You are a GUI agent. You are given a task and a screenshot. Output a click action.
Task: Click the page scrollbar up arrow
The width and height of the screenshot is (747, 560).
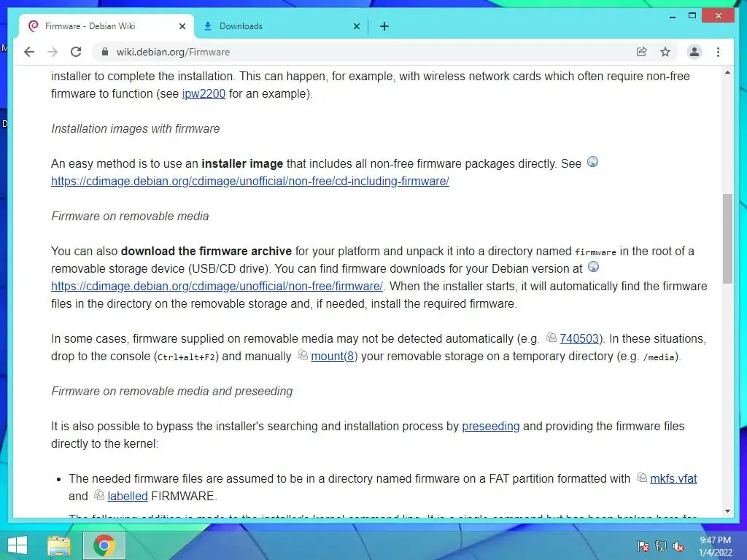coord(727,73)
